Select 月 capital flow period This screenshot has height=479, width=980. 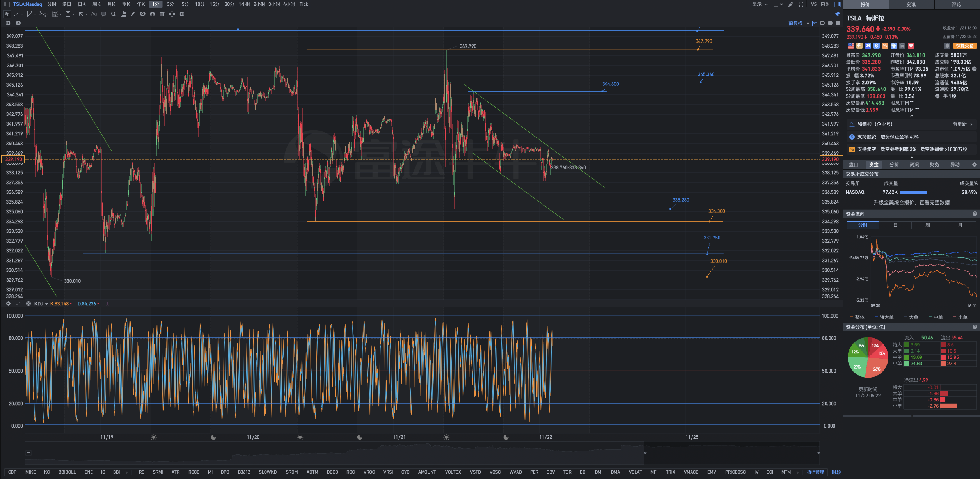click(x=960, y=225)
